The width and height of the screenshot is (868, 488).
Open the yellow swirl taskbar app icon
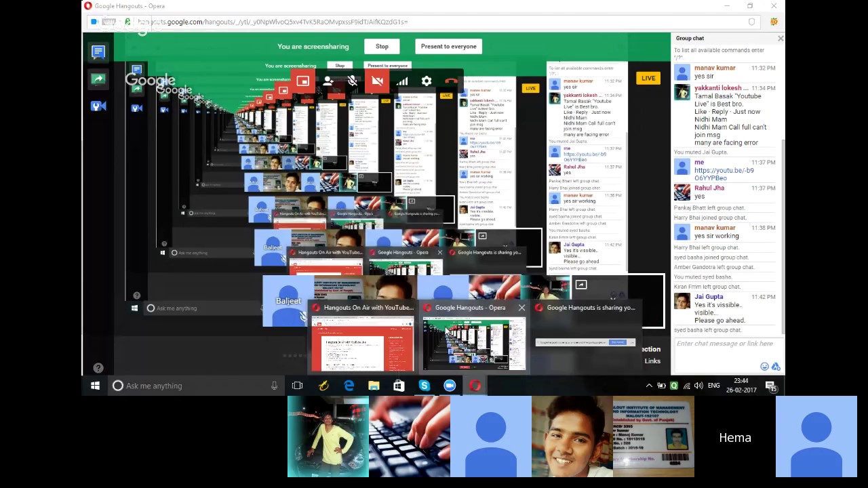323,386
